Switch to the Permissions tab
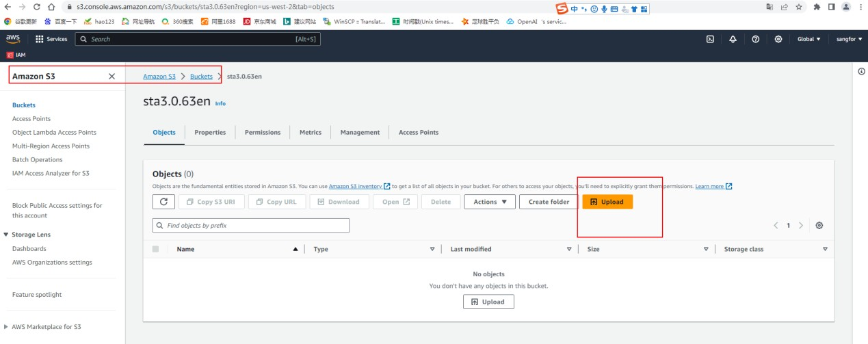The image size is (868, 344). [x=263, y=133]
